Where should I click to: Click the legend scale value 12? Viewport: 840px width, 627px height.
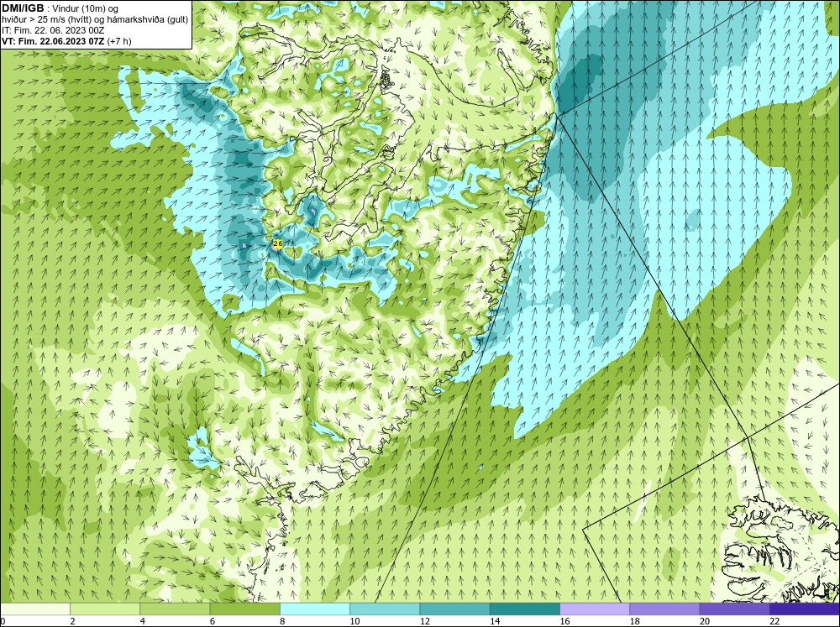point(425,621)
